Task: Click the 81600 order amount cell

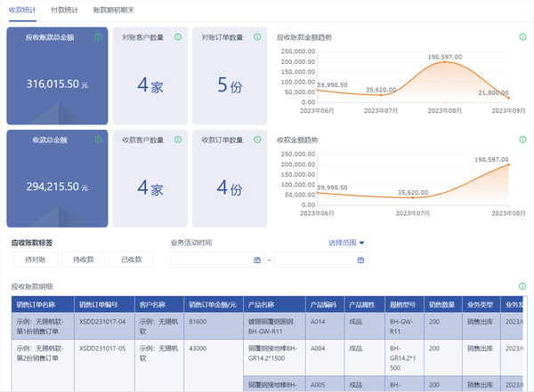Action: [x=214, y=326]
